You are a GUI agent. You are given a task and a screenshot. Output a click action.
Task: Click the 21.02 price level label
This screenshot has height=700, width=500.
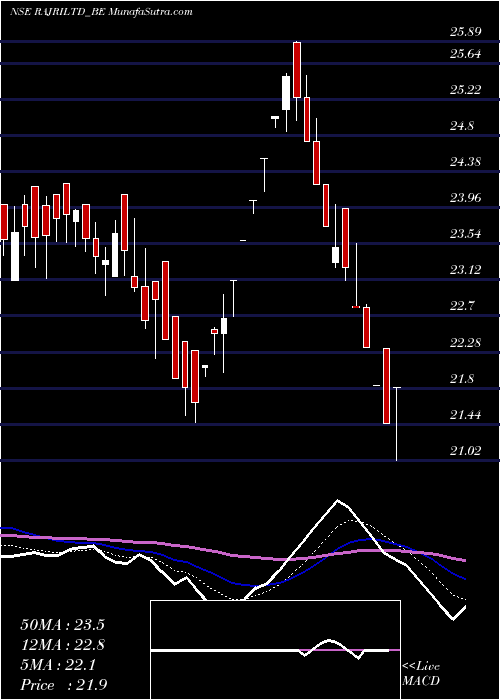click(465, 451)
